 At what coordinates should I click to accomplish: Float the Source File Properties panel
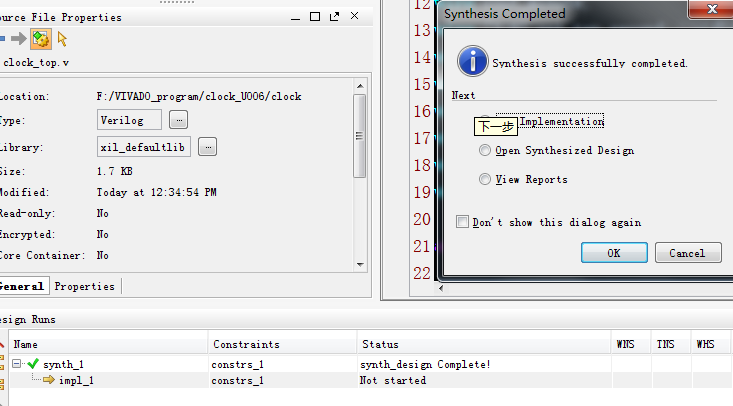tap(334, 17)
